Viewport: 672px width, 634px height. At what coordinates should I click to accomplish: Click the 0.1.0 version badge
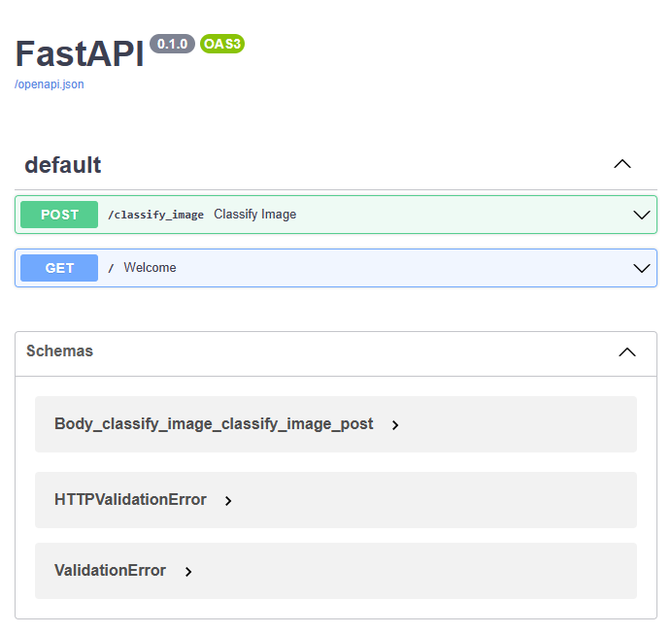pos(172,44)
